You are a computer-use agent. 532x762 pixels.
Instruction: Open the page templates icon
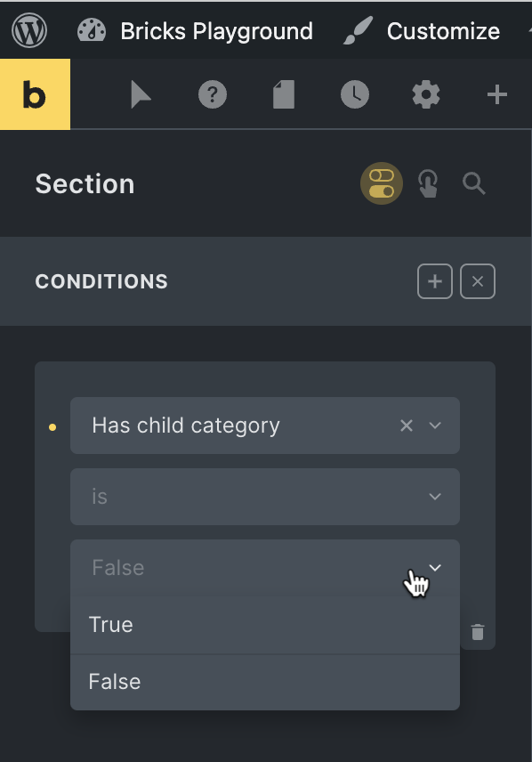click(283, 93)
